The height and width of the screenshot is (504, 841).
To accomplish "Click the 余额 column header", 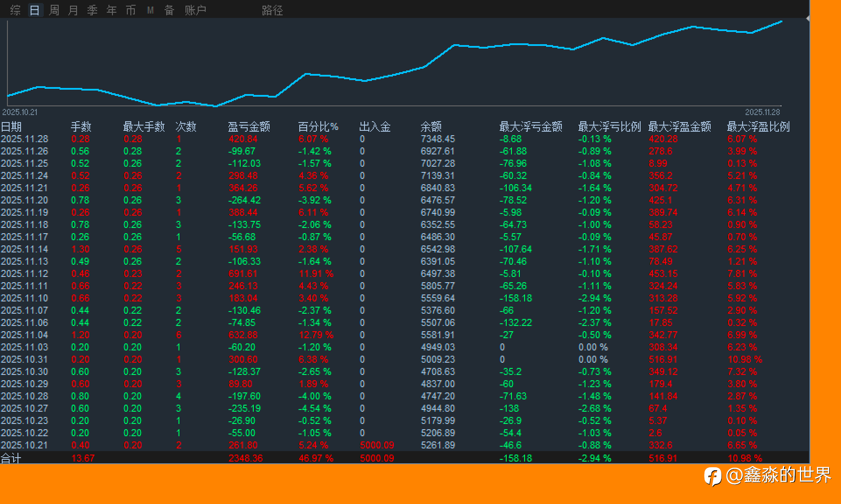I will click(x=431, y=127).
